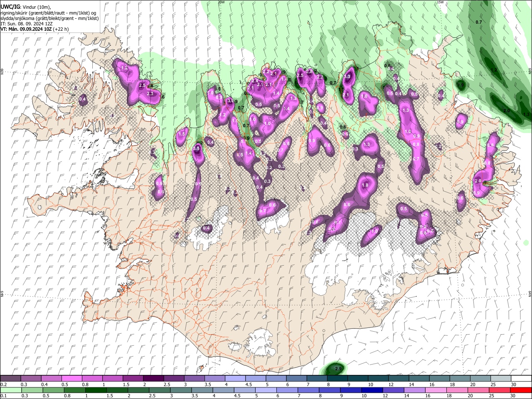Click the navy blue 10–12 rain legend swatch
Screen dimensions: 532x399
click(x=372, y=390)
